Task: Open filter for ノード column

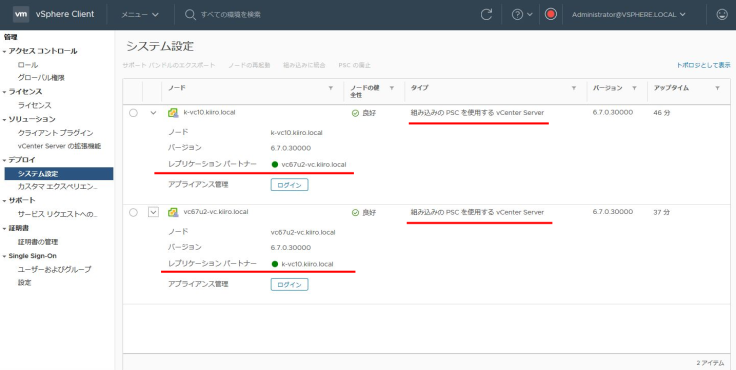Action: [x=330, y=88]
